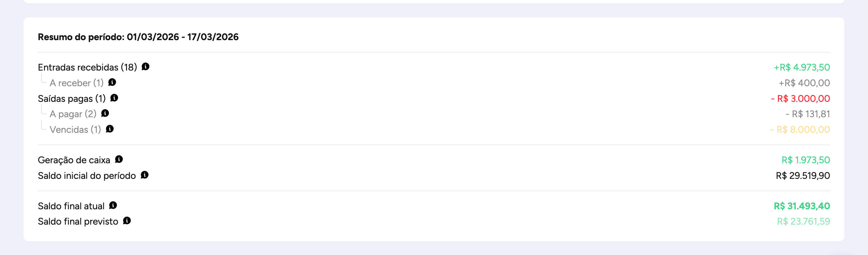Click info icon next to Entradas recebidas

tap(145, 67)
